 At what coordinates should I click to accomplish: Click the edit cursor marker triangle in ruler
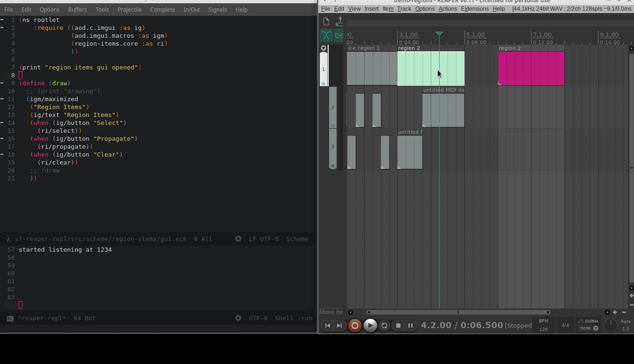point(439,34)
